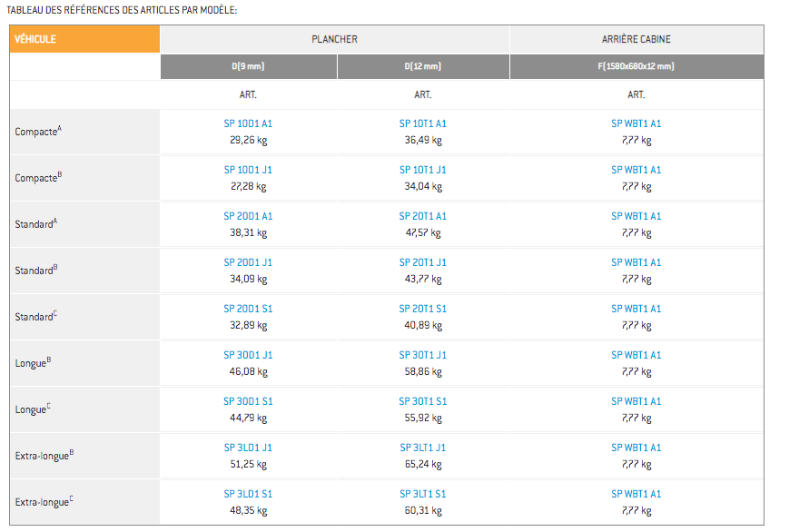Click the SP 30T1 S1 link

pyautogui.click(x=422, y=401)
